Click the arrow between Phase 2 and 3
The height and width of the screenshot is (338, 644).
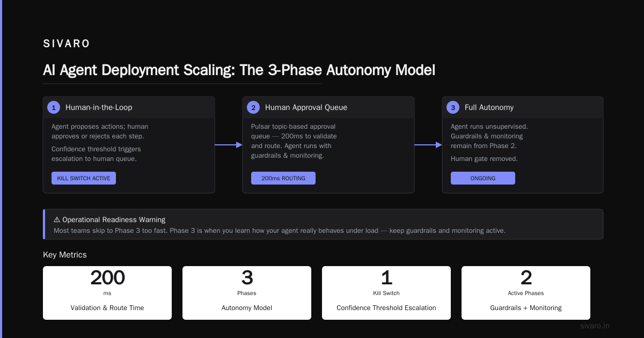pyautogui.click(x=428, y=145)
